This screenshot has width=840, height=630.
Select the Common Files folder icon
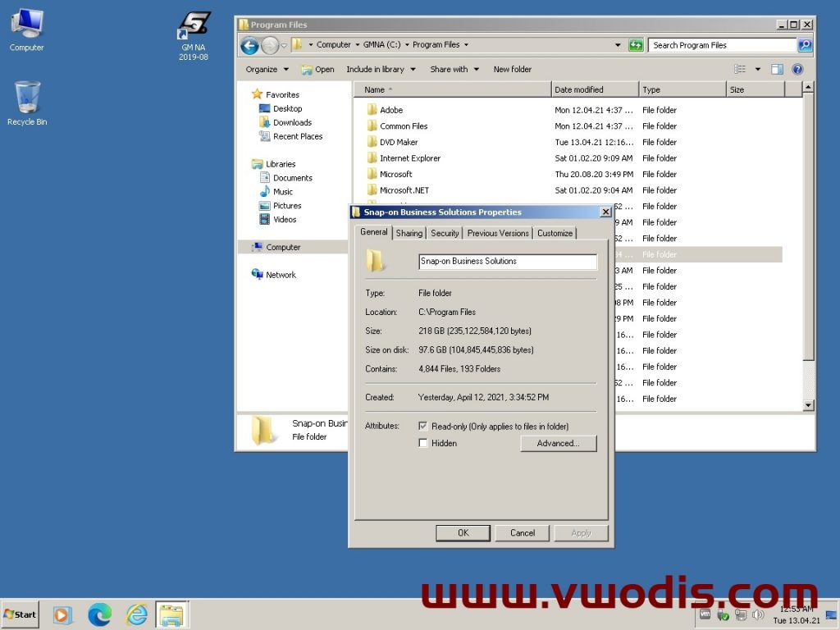coord(372,126)
